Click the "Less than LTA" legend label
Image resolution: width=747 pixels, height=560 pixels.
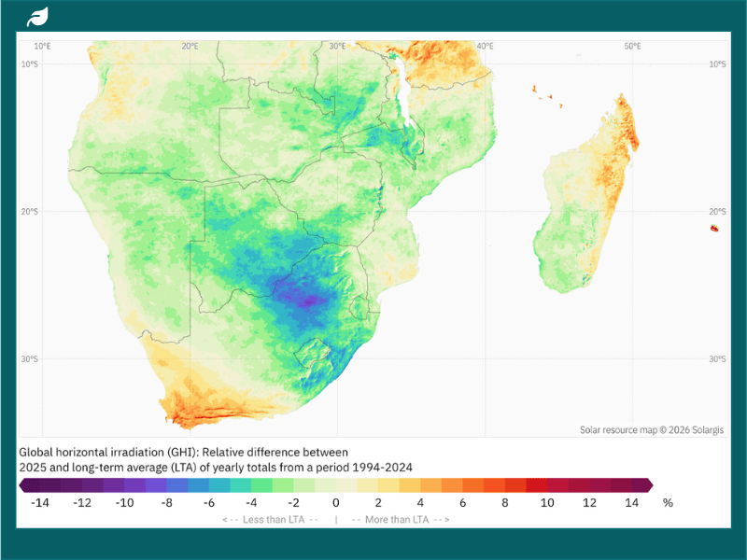click(x=273, y=520)
